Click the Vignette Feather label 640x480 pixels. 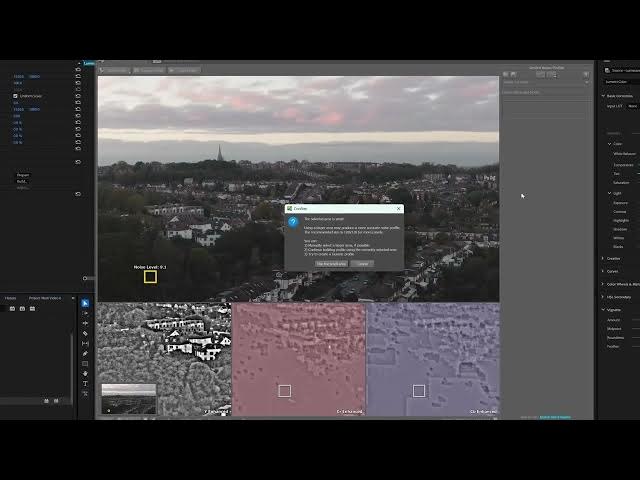click(x=613, y=346)
